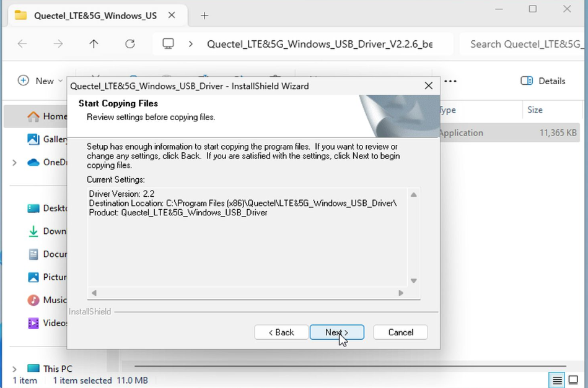Click the Search Quectel folder box
588x388 pixels.
[x=524, y=44]
